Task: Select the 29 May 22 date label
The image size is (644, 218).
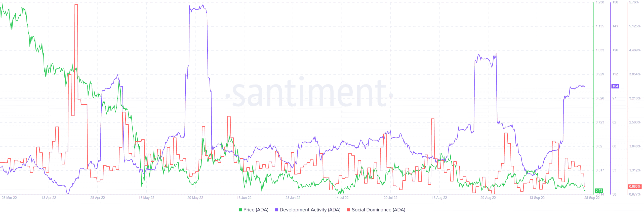Action: (195, 198)
